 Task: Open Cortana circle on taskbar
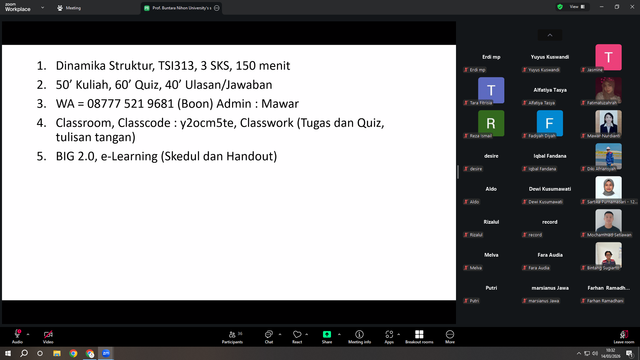[40, 353]
